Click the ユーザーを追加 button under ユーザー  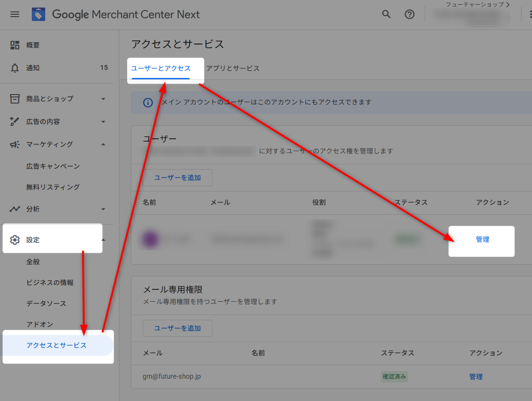[x=177, y=178]
